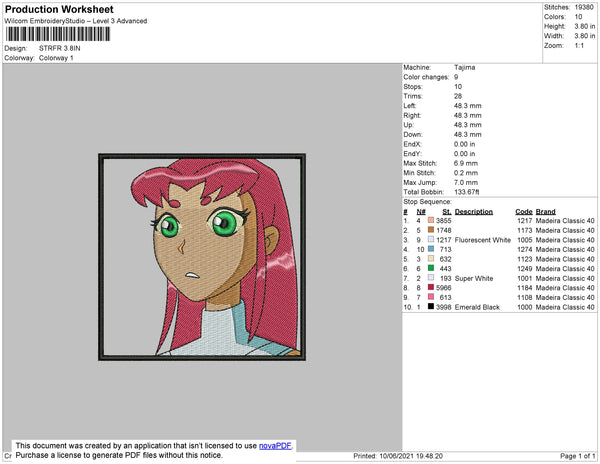Click the Colorway 1 value
The image size is (600, 464).
56,58
